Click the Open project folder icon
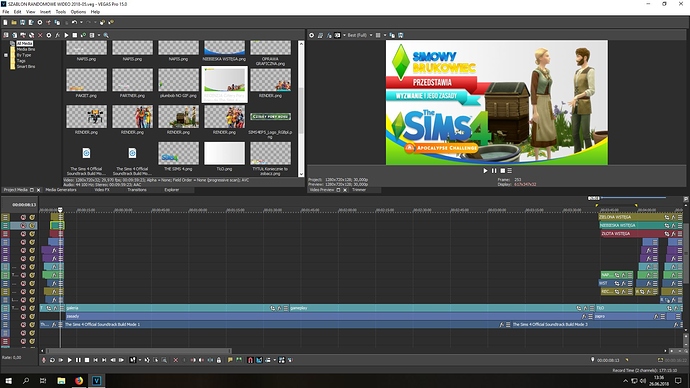 point(14,22)
